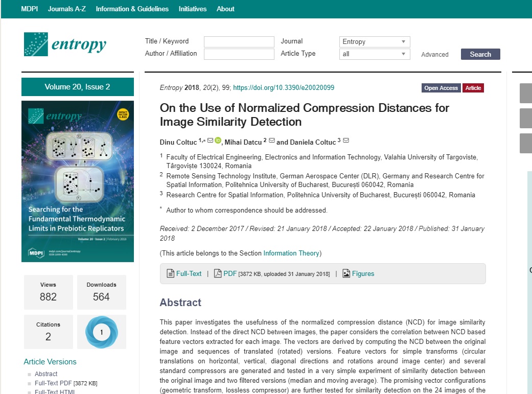Open the Full-Text link
The width and height of the screenshot is (532, 394).
coord(189,273)
